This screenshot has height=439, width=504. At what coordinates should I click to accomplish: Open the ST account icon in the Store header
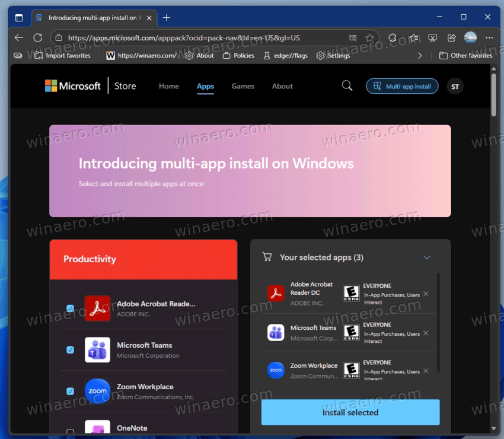point(455,86)
